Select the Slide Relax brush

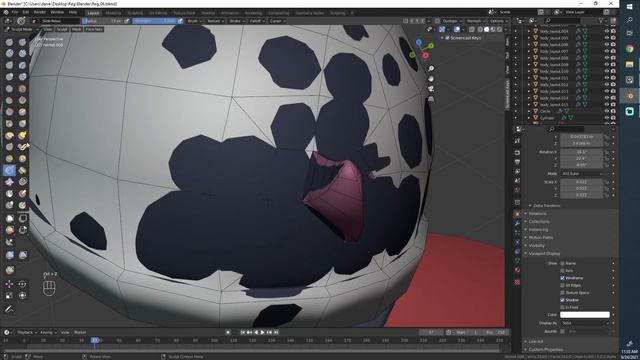click(x=9, y=170)
